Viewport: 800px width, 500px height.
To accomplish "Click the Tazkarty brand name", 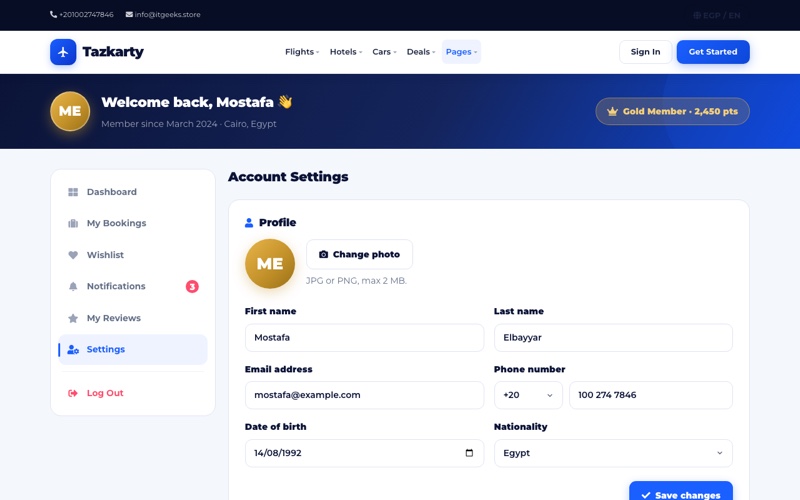I will (x=113, y=52).
